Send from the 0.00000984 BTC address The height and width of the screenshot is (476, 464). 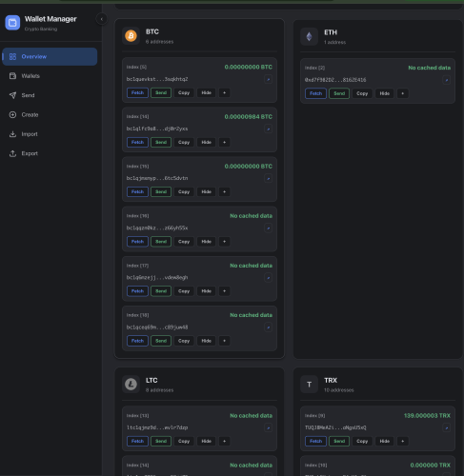(161, 142)
